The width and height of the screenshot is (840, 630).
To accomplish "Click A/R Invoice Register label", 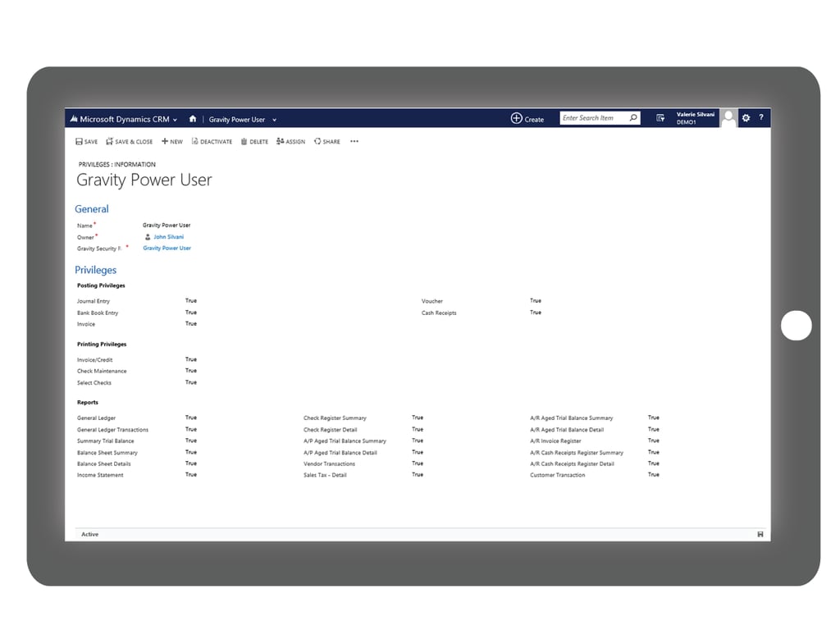I will (x=555, y=441).
